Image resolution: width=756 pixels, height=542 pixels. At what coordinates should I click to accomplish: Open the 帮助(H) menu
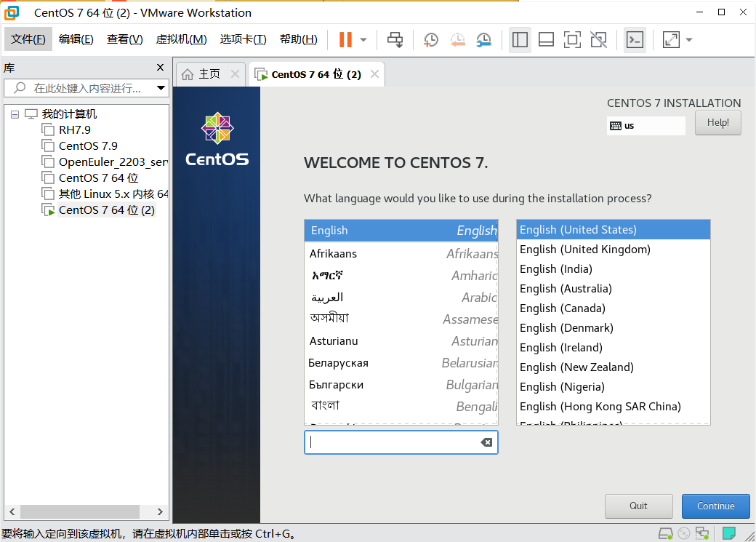[x=299, y=39]
